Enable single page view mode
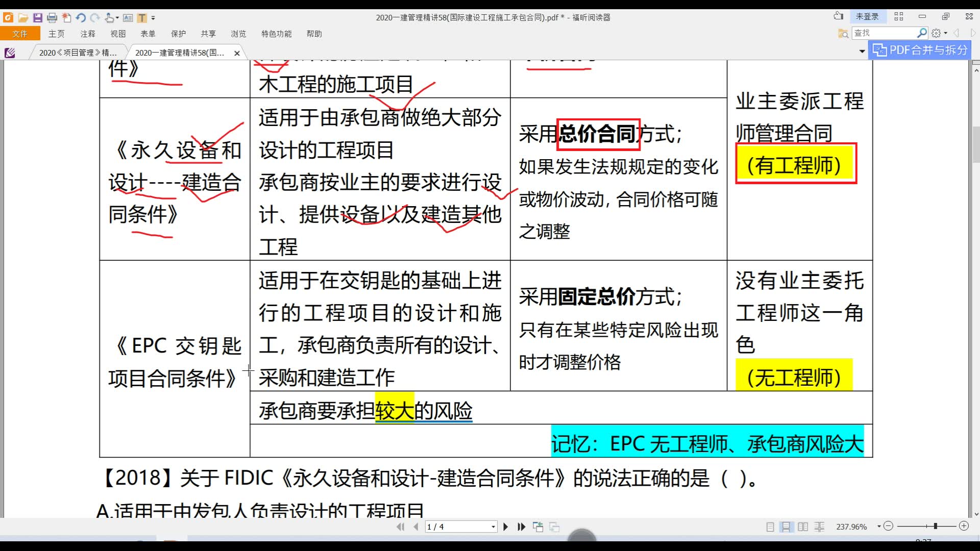This screenshot has width=980, height=551. (770, 526)
